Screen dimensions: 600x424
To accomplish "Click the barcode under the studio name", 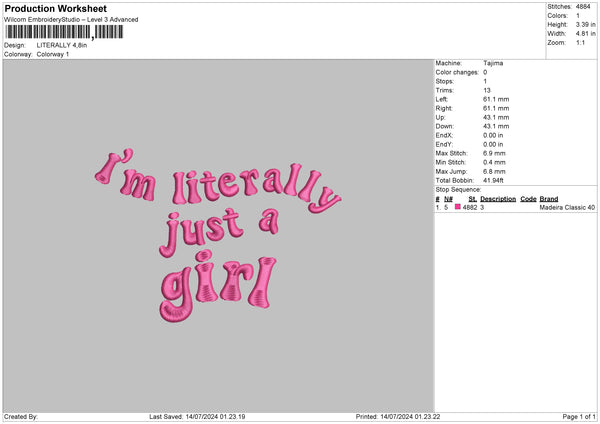I will point(65,32).
